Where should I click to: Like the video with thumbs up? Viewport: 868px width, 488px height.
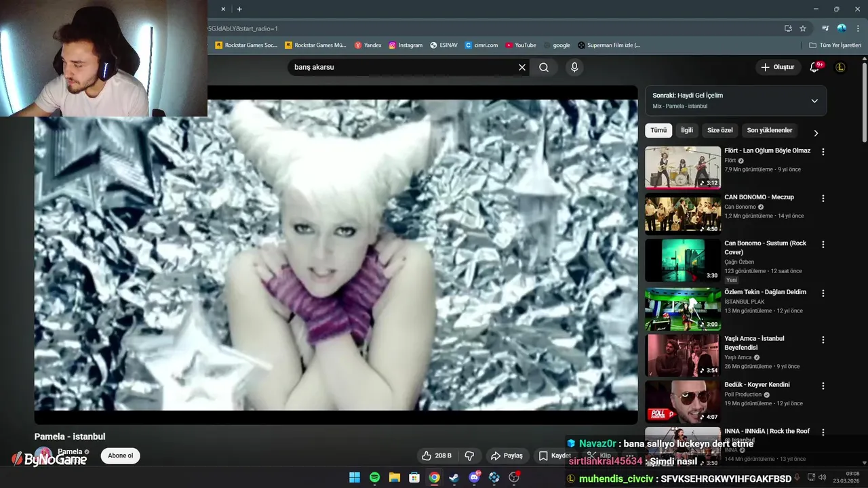(437, 455)
